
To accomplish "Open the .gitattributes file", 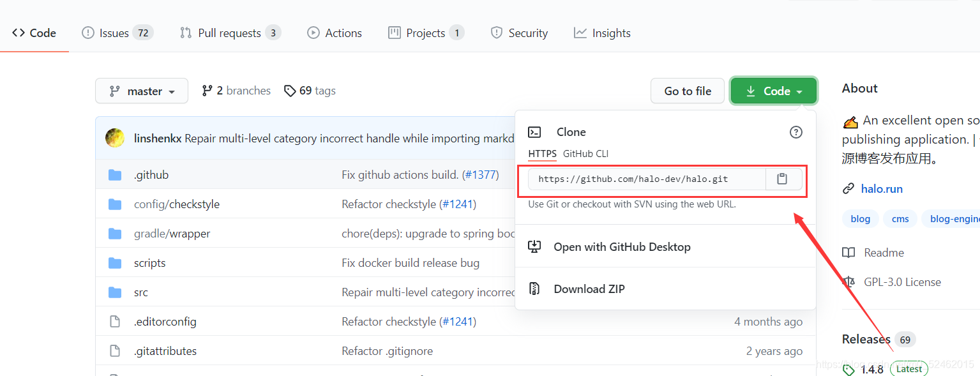I will [165, 351].
